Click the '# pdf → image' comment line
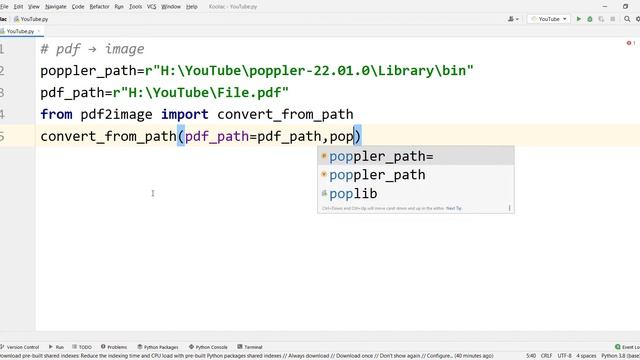The width and height of the screenshot is (640, 360). pyautogui.click(x=92, y=49)
